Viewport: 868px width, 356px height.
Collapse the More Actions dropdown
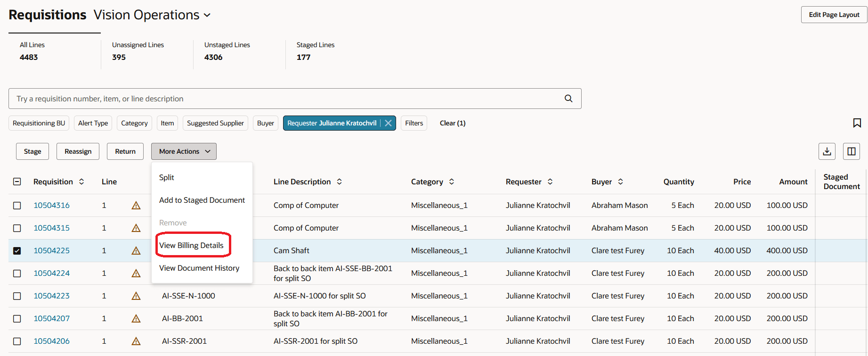[184, 151]
